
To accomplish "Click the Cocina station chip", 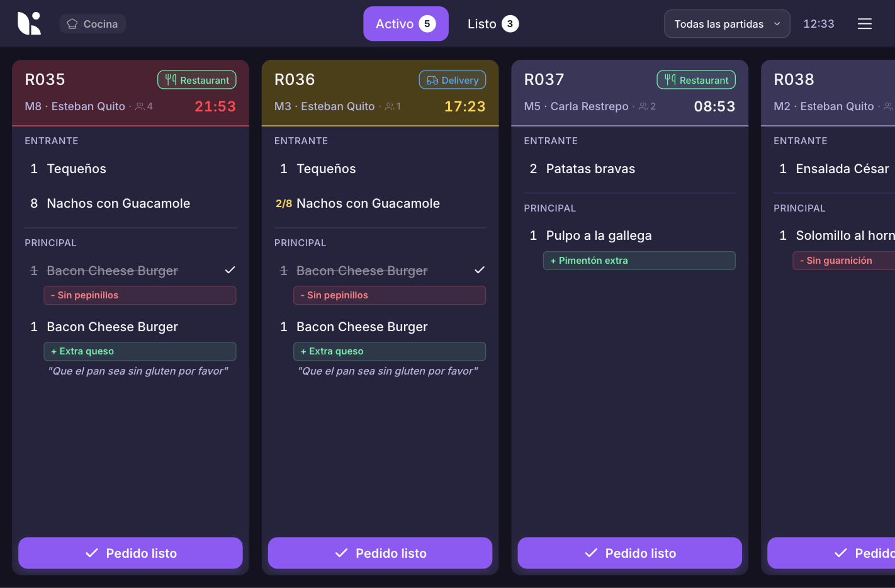I will [x=93, y=24].
